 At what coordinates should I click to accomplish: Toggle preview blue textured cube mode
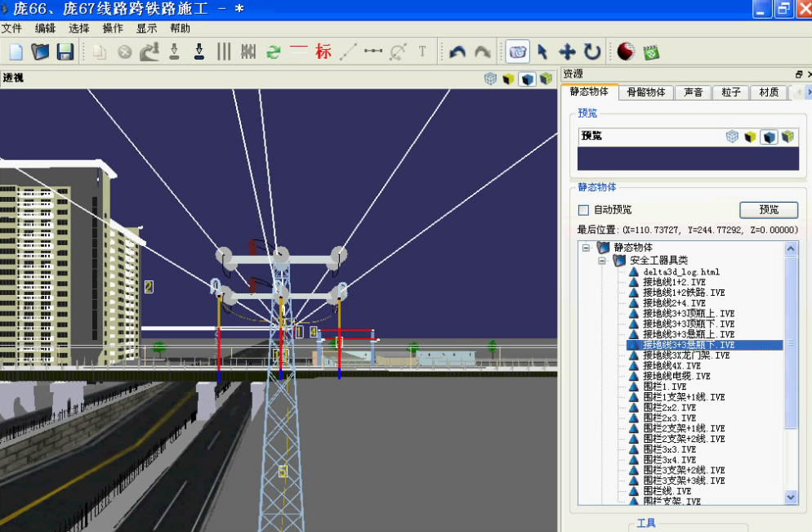pyautogui.click(x=769, y=136)
